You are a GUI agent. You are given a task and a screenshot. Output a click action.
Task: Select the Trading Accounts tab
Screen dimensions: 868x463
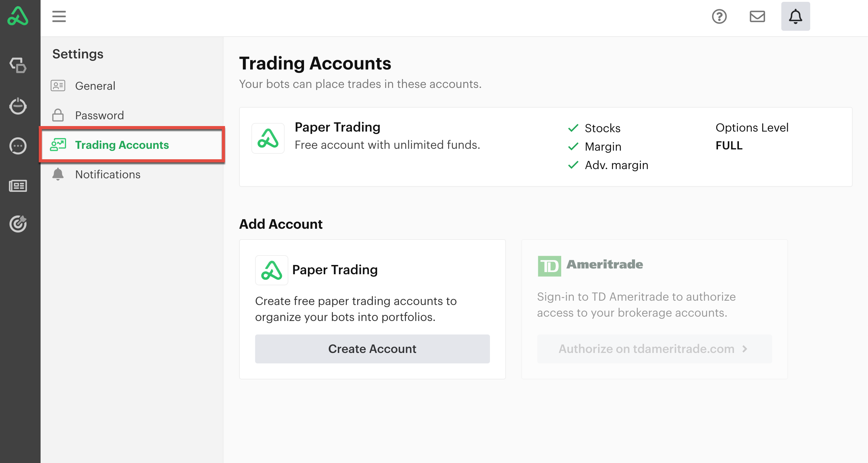(x=122, y=145)
